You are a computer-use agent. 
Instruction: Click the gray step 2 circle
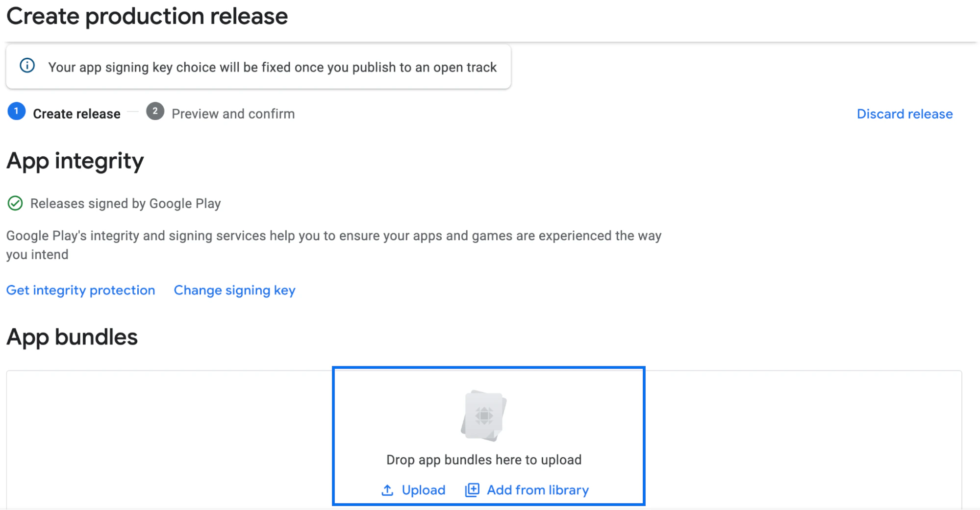tap(155, 111)
